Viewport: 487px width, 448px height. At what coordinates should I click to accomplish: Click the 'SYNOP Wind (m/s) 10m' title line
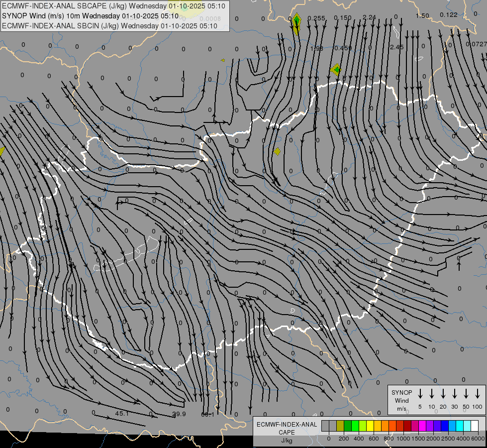point(90,16)
